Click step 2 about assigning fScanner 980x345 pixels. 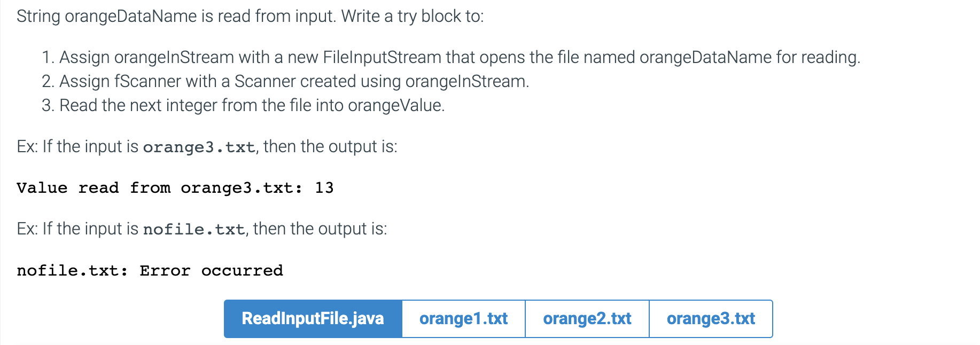[285, 81]
